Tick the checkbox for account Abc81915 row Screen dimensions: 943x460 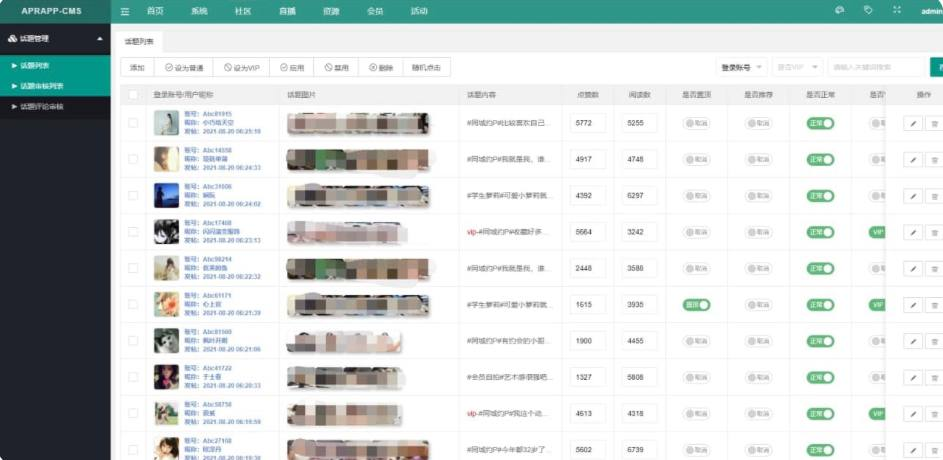point(133,123)
